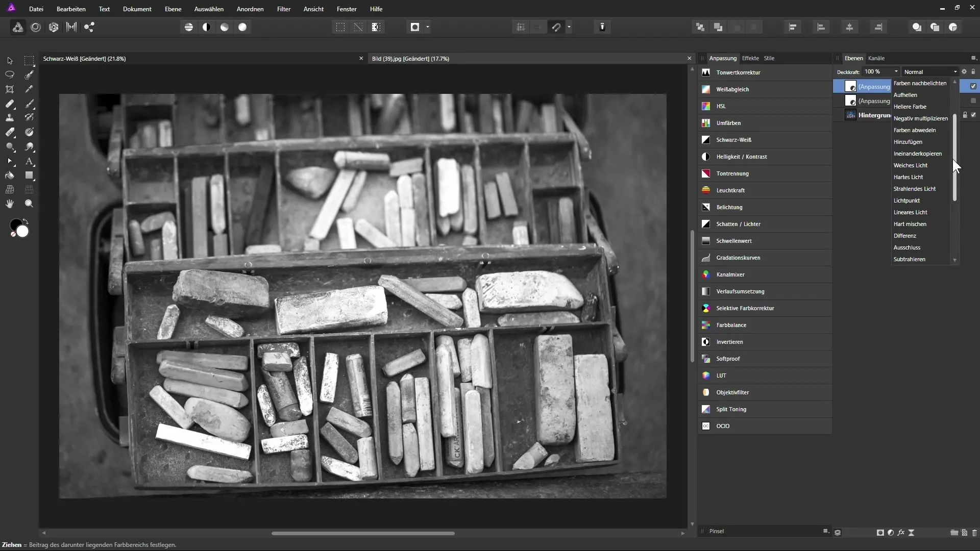Switch to the Effekte tab
Screen dimensions: 980x551
pyautogui.click(x=750, y=58)
